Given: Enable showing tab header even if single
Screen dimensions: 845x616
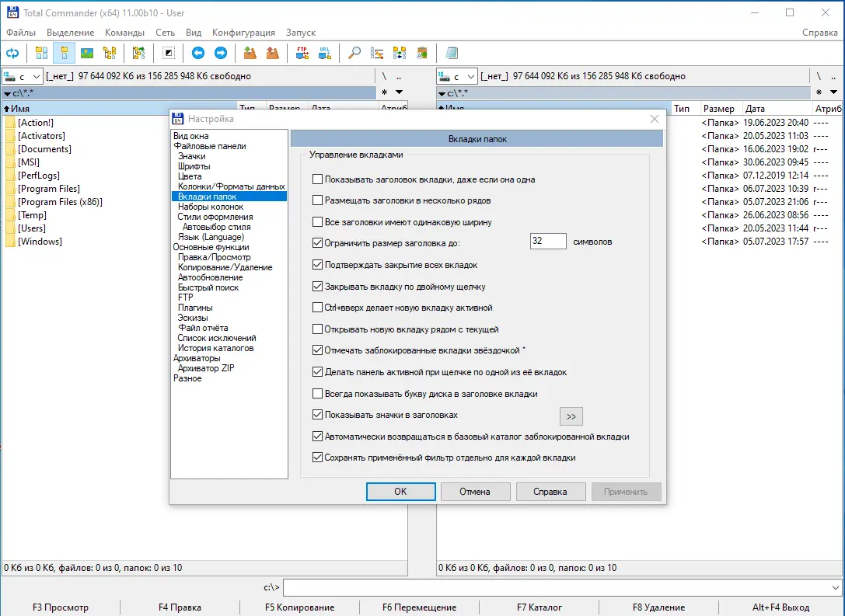Looking at the screenshot, I should click(x=317, y=179).
